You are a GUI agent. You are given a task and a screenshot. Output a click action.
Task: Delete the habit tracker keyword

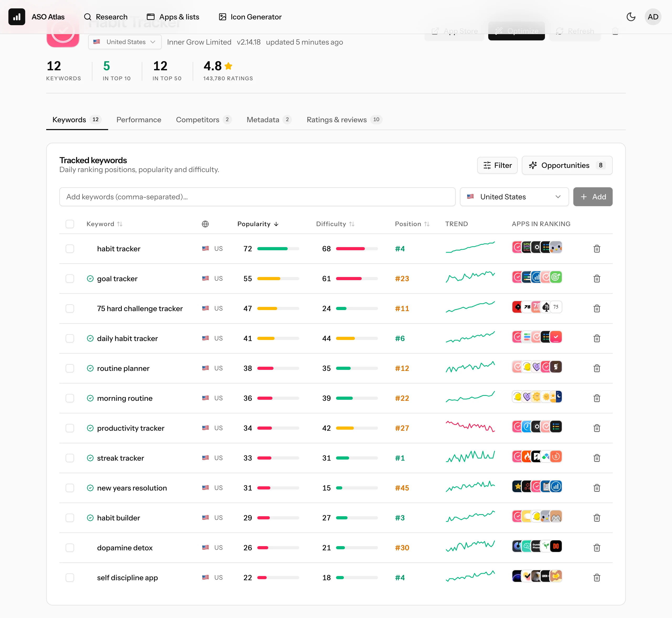pos(597,249)
